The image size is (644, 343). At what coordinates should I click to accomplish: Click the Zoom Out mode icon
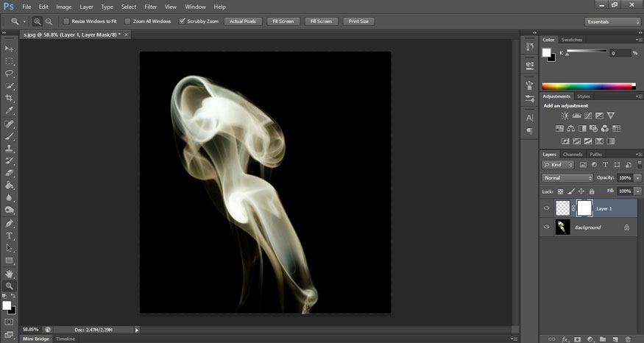click(49, 21)
